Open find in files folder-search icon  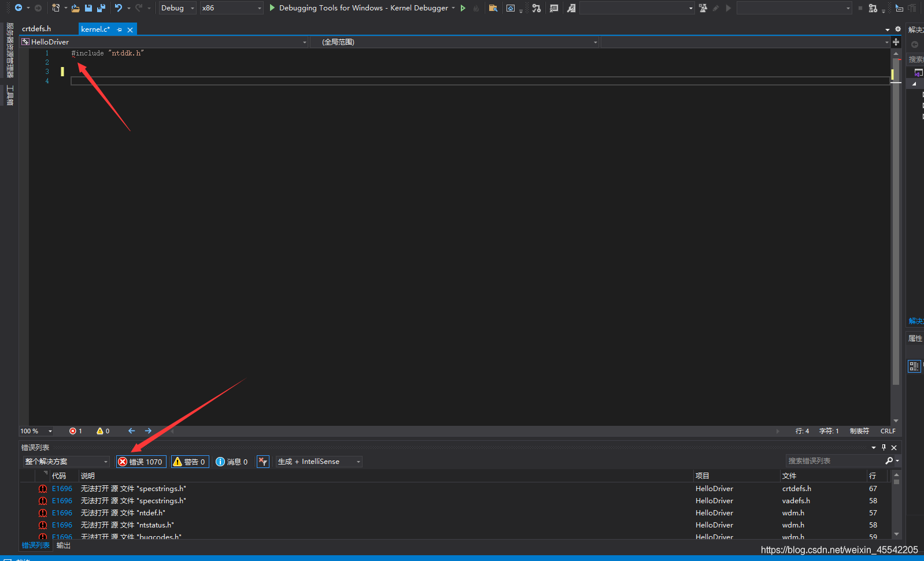[x=493, y=8]
